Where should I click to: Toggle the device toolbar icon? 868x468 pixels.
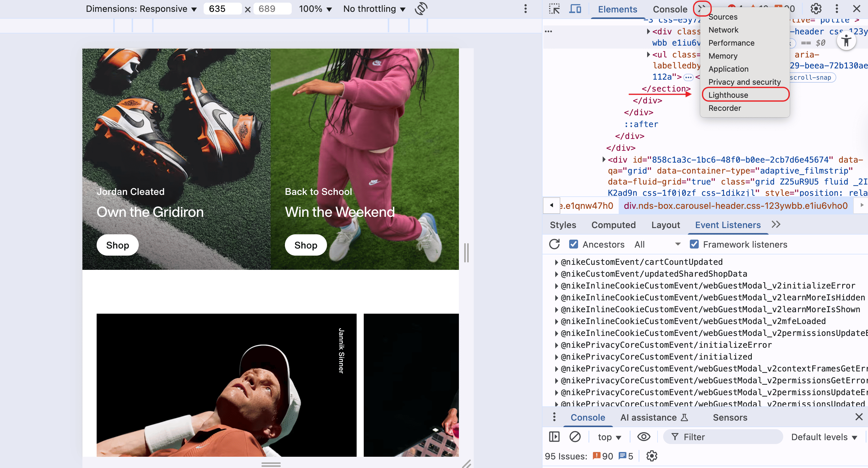575,9
